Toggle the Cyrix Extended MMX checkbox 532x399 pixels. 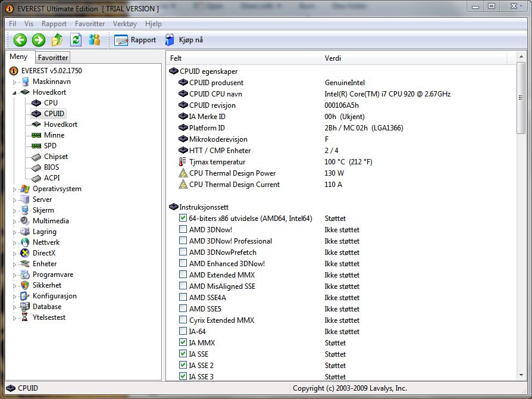183,320
